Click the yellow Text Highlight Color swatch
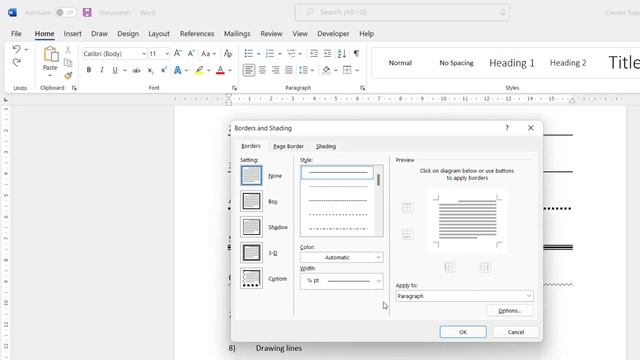 tap(199, 70)
